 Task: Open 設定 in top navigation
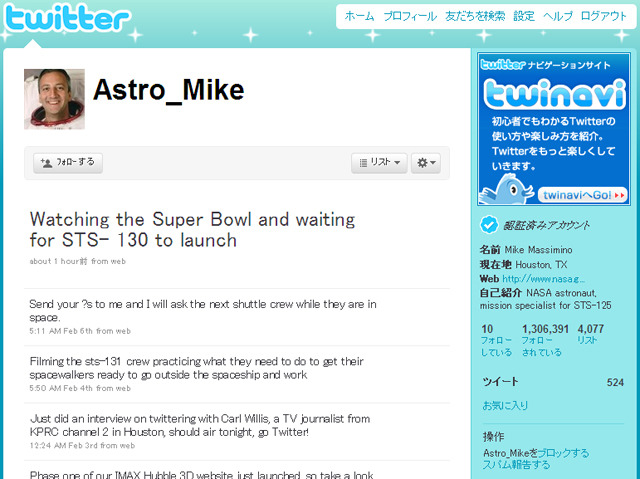click(524, 16)
